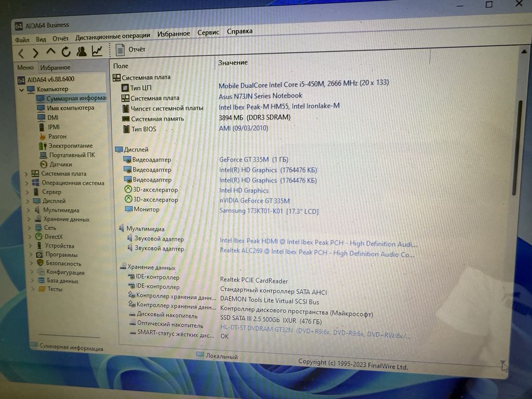Expand the Сеть tree node

[30, 228]
